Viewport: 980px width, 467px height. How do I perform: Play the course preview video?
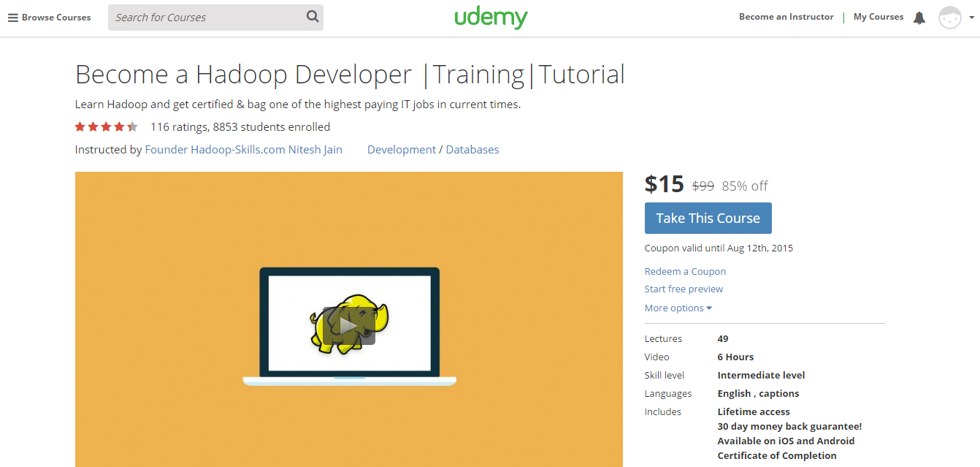(x=348, y=326)
